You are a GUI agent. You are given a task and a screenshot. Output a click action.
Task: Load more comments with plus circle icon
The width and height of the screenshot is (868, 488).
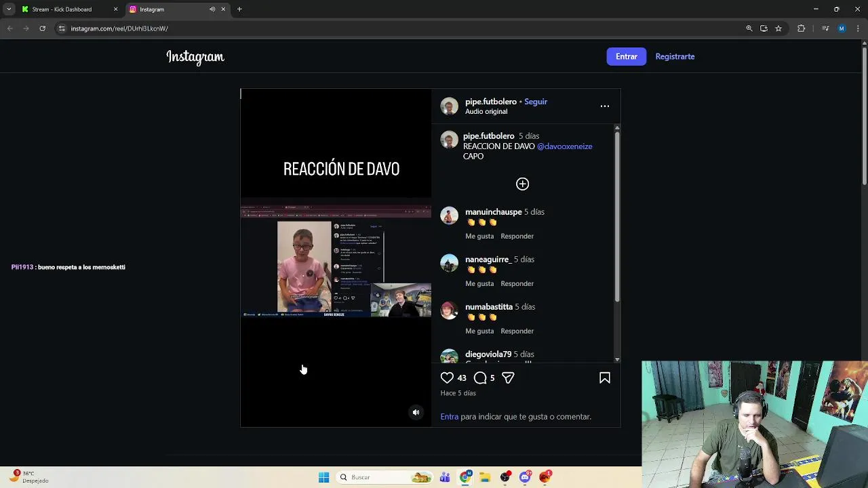point(522,184)
